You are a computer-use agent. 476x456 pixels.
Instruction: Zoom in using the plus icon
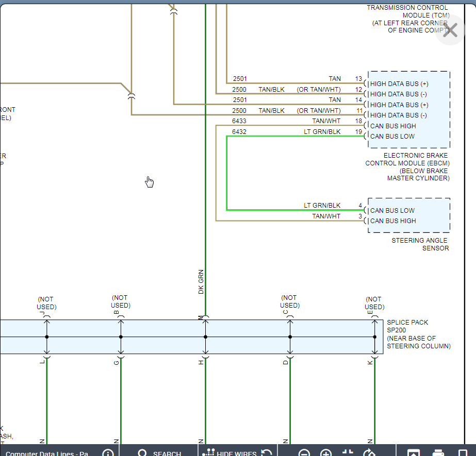pos(326,453)
